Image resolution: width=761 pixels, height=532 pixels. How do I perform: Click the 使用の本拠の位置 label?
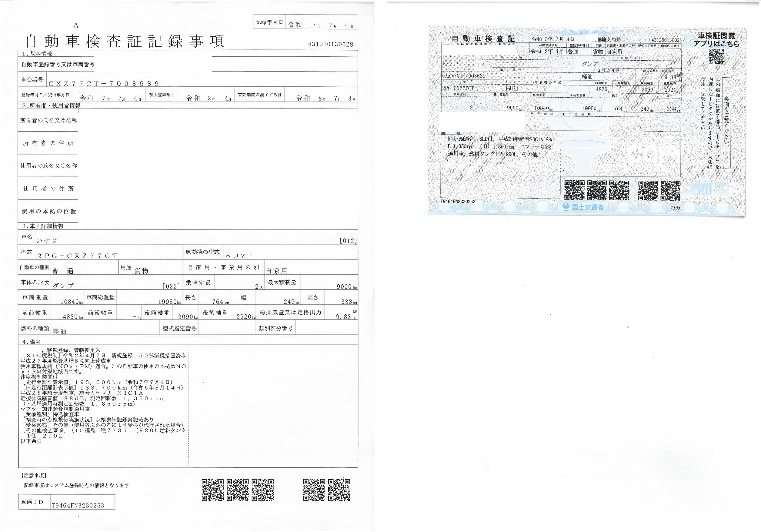pos(49,211)
